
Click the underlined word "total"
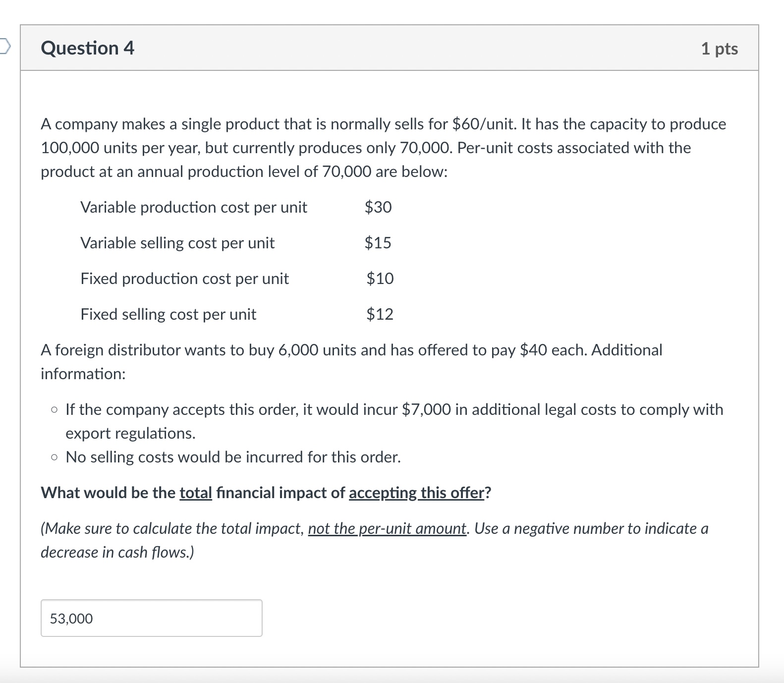(195, 493)
